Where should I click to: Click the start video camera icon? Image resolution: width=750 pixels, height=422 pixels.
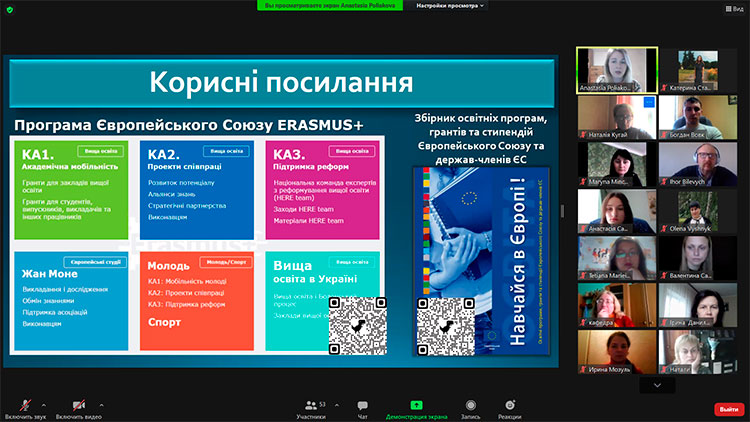(78, 405)
